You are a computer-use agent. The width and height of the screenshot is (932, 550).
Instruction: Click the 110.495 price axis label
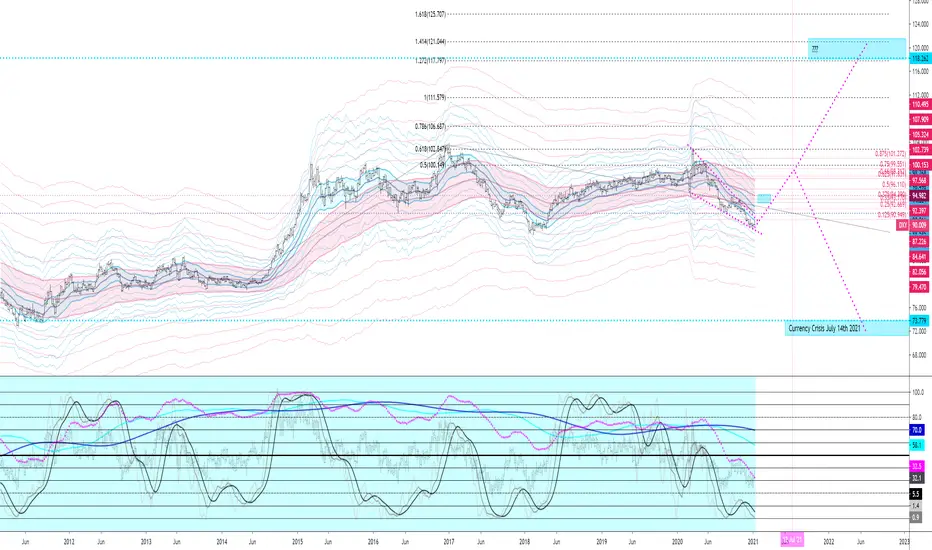click(919, 105)
